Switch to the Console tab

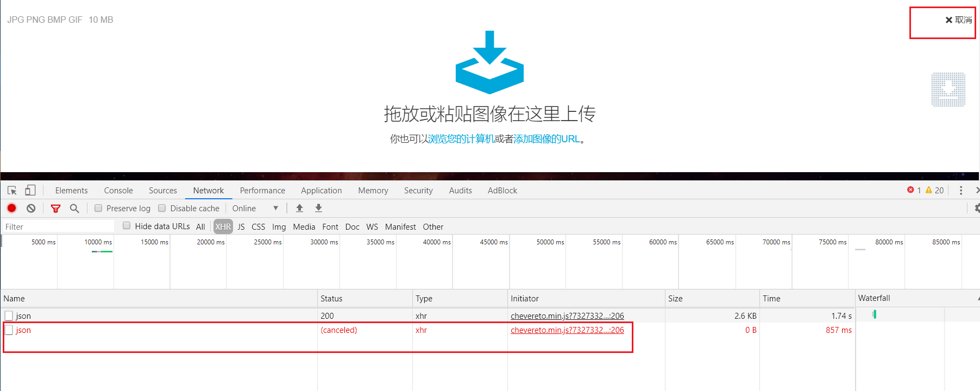click(x=118, y=191)
